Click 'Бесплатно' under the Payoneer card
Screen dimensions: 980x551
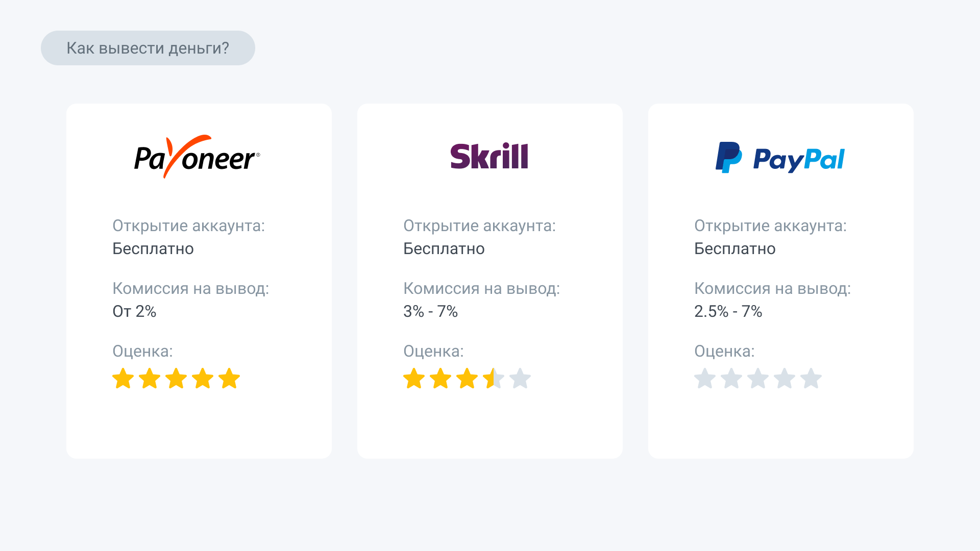(x=153, y=248)
